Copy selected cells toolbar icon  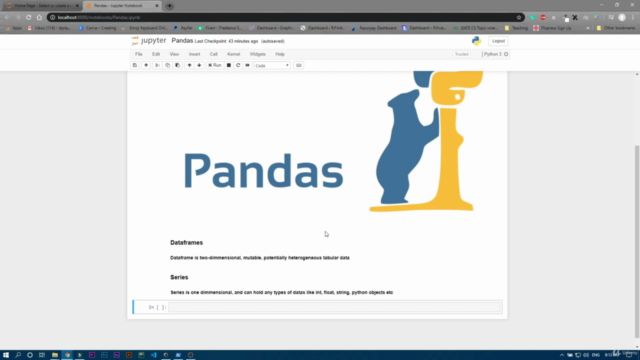(167, 65)
